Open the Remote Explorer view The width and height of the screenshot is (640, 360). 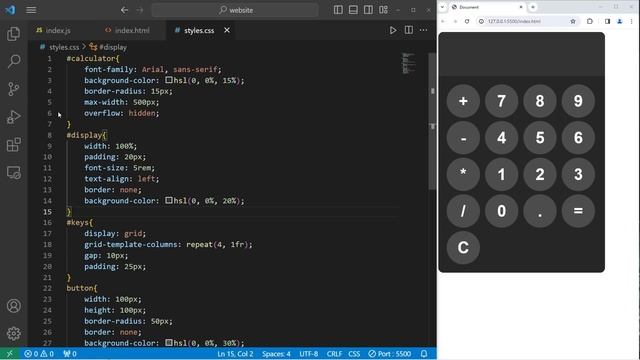(x=13, y=173)
